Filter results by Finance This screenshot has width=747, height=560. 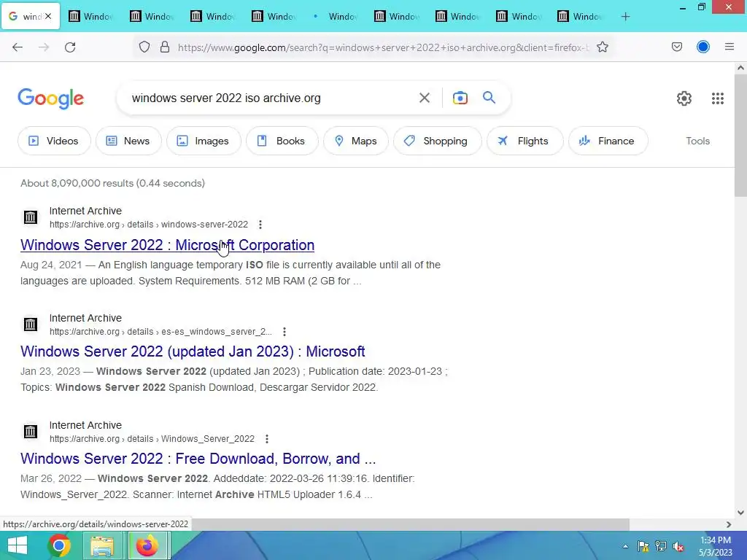pyautogui.click(x=608, y=141)
